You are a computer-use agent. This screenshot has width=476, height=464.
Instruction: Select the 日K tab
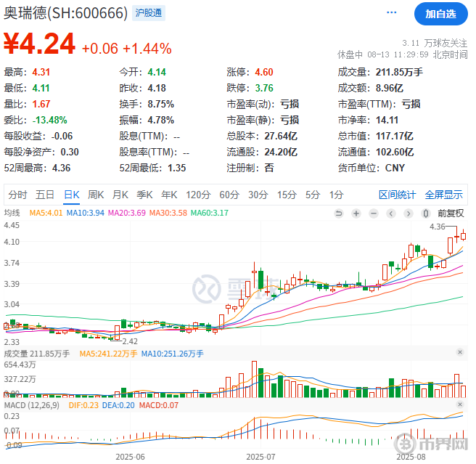pyautogui.click(x=72, y=195)
